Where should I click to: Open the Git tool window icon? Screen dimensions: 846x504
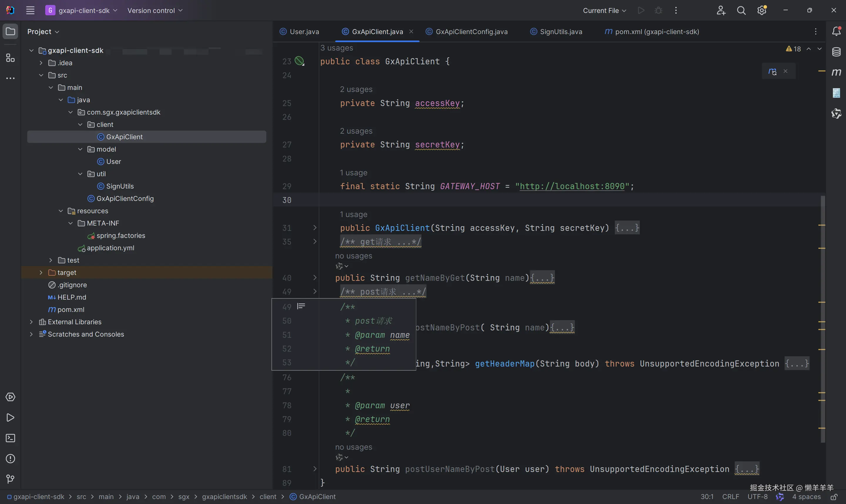click(10, 479)
